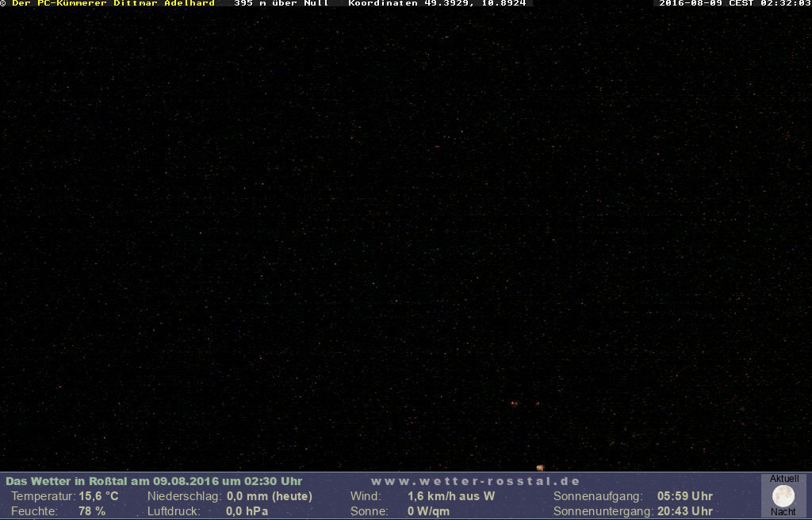
Task: Click the precipitation value '0,0 mm (heute)'
Action: tap(270, 496)
